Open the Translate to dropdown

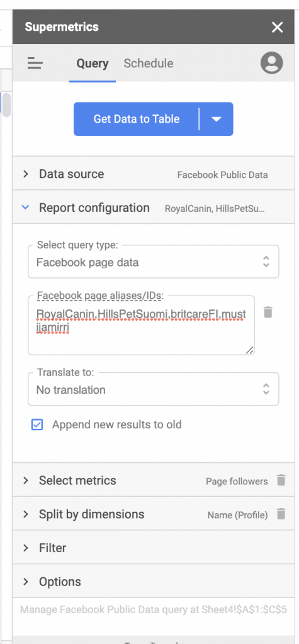154,389
